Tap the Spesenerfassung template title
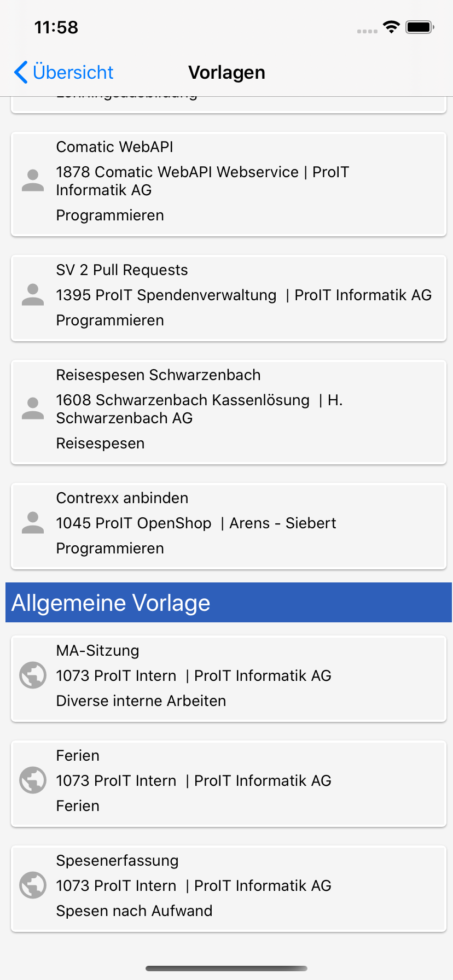This screenshot has width=453, height=980. click(x=117, y=861)
